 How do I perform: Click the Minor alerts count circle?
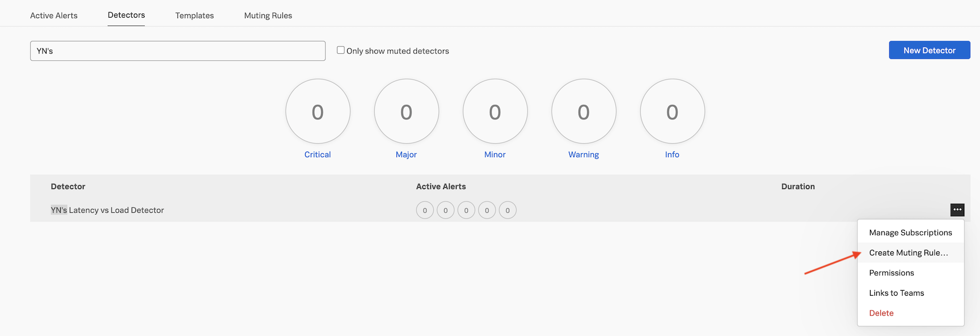tap(495, 111)
